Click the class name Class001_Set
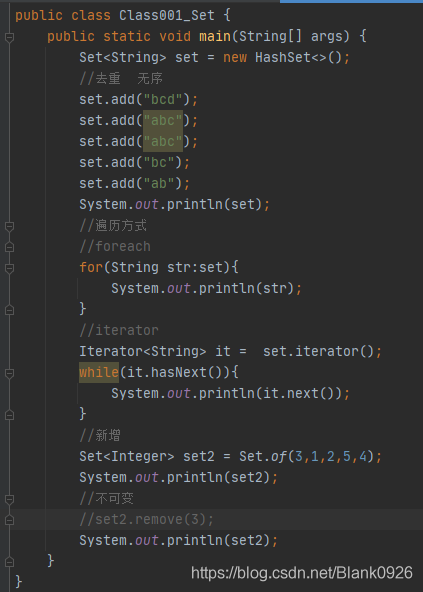Screen dimensions: 423x592 tap(167, 15)
